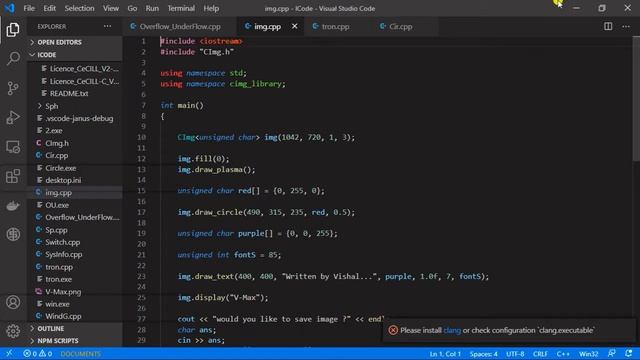Click C++ language mode in status bar
This screenshot has width=640, height=360.
click(x=563, y=354)
